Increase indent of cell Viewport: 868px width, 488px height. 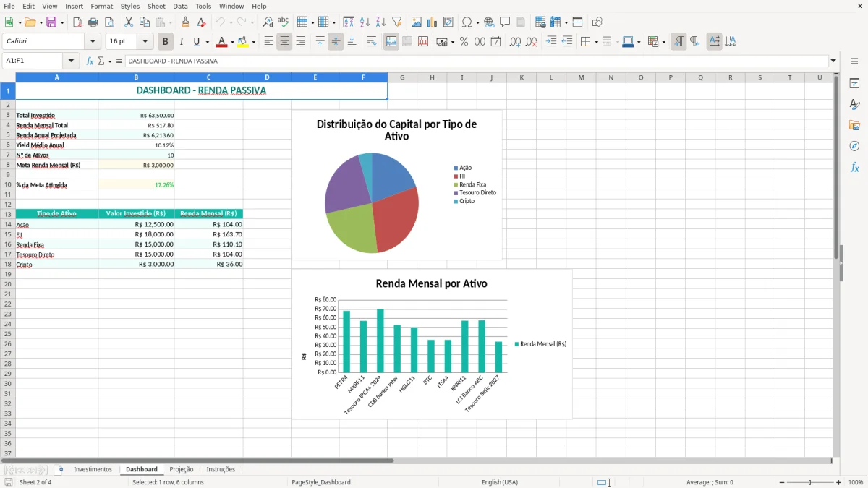551,42
